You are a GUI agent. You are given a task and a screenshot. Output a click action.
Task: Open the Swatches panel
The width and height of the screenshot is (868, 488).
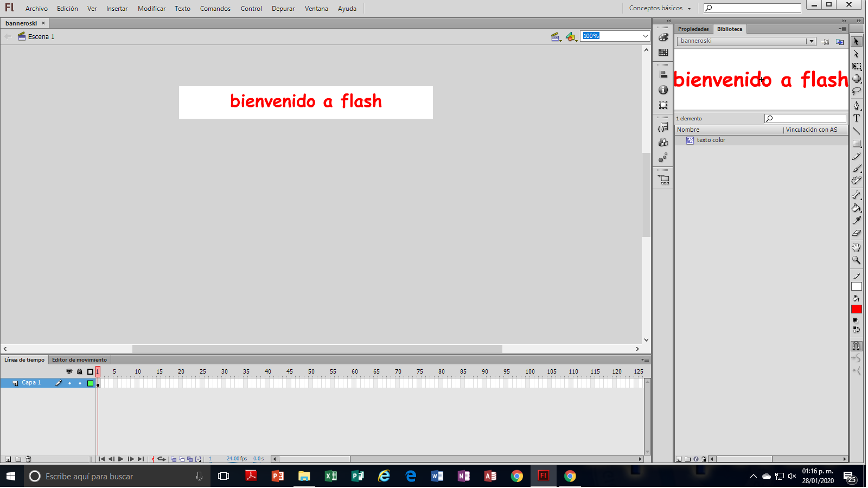pos(663,53)
